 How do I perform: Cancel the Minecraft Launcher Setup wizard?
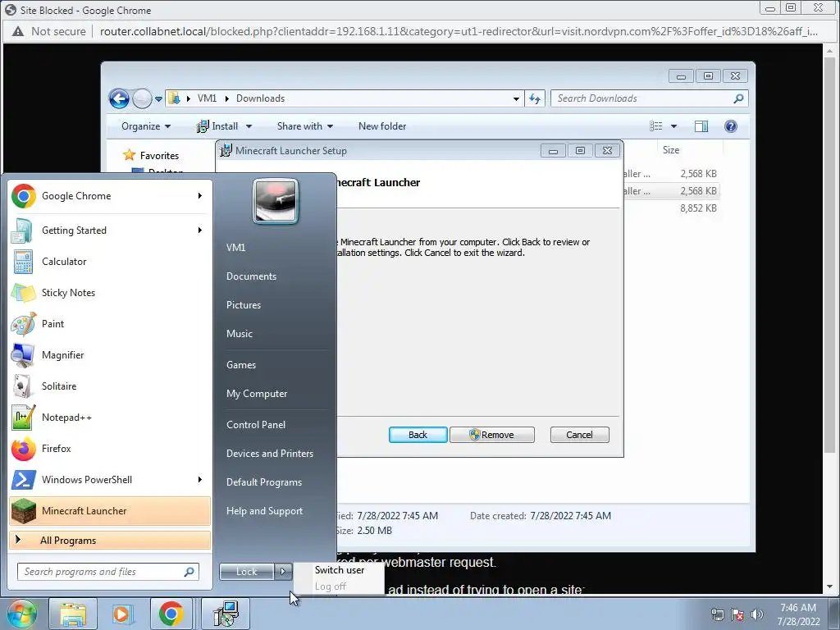(x=580, y=435)
